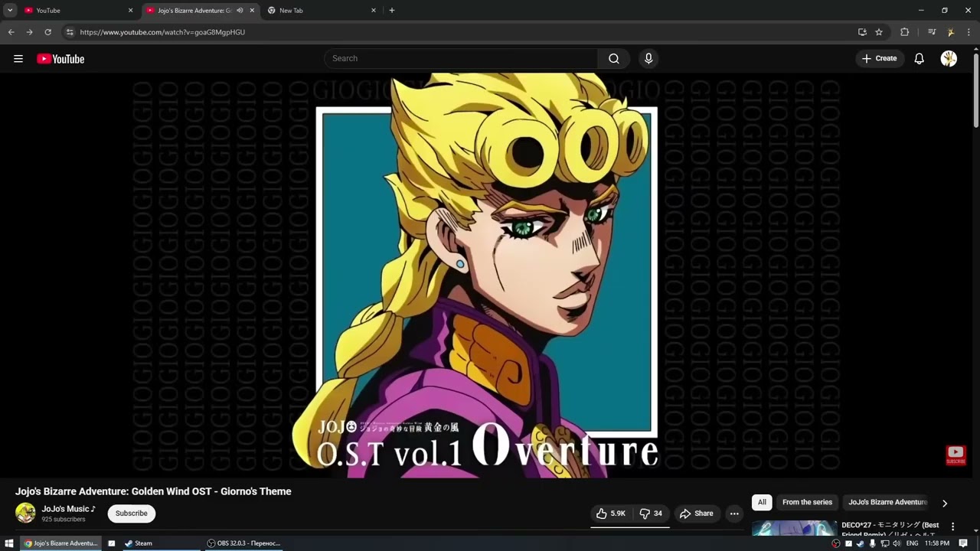Open volume control in system tray
Image resolution: width=980 pixels, height=551 pixels.
[897, 543]
